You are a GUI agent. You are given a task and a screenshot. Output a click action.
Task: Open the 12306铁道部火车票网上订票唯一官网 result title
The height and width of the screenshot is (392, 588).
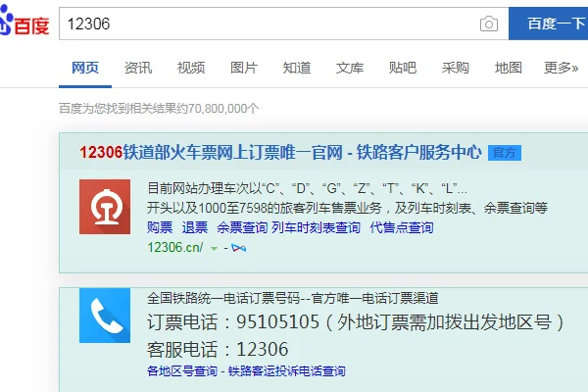280,153
